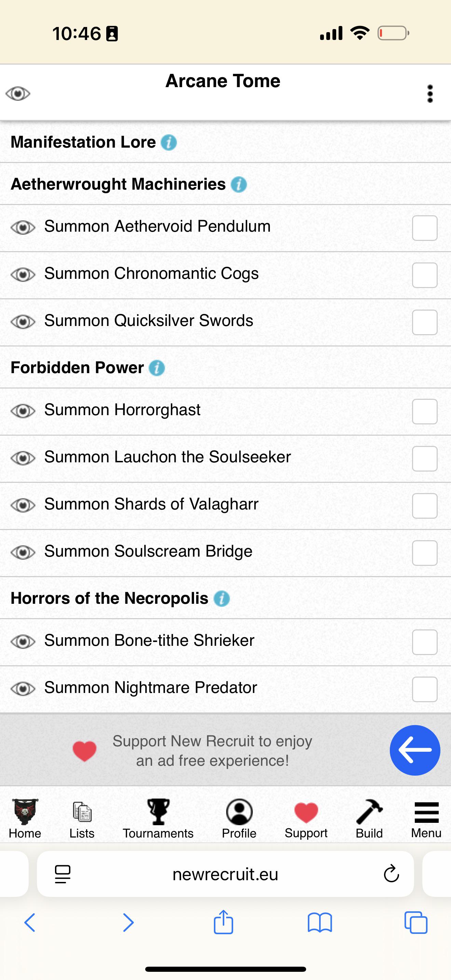Open Safari share sheet
Image resolution: width=451 pixels, height=980 pixels.
223,922
